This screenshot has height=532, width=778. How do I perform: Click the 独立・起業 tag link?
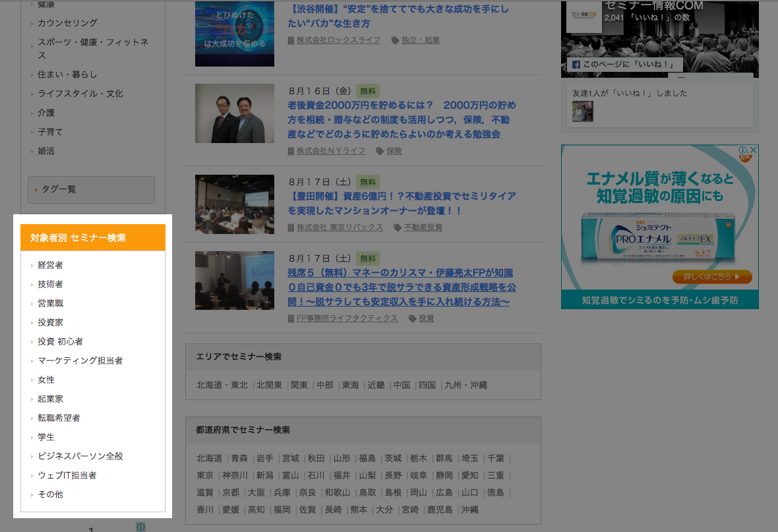[x=420, y=40]
